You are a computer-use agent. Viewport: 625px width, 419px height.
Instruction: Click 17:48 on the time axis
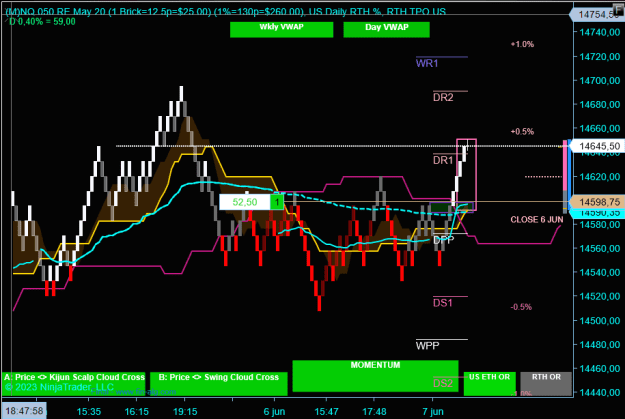pos(374,411)
